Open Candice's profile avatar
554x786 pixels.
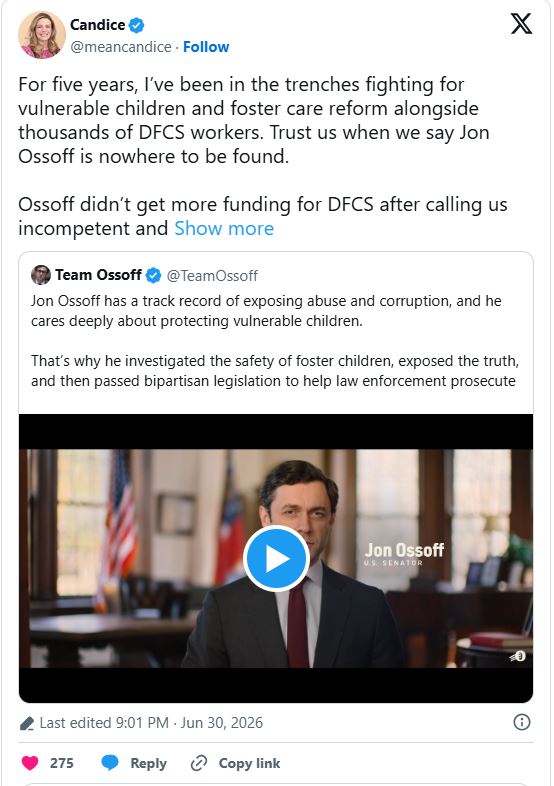click(42, 35)
